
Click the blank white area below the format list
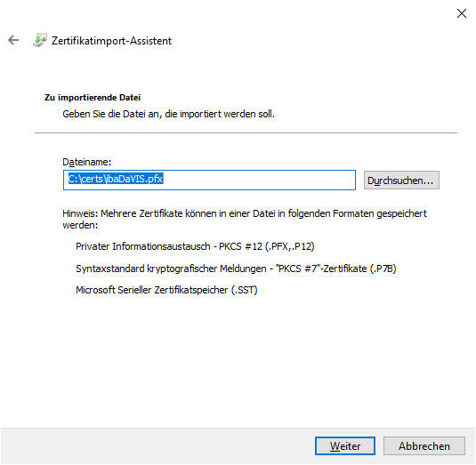(x=237, y=361)
